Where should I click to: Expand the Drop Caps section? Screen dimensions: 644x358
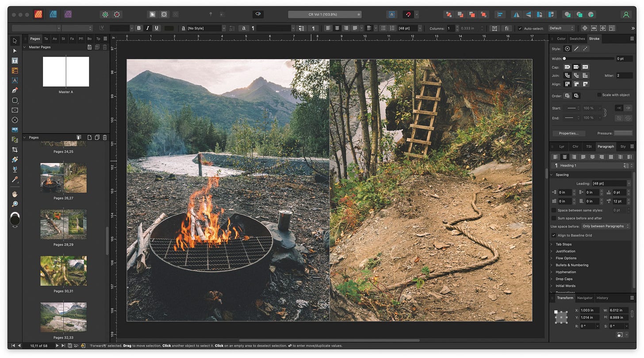pyautogui.click(x=551, y=279)
